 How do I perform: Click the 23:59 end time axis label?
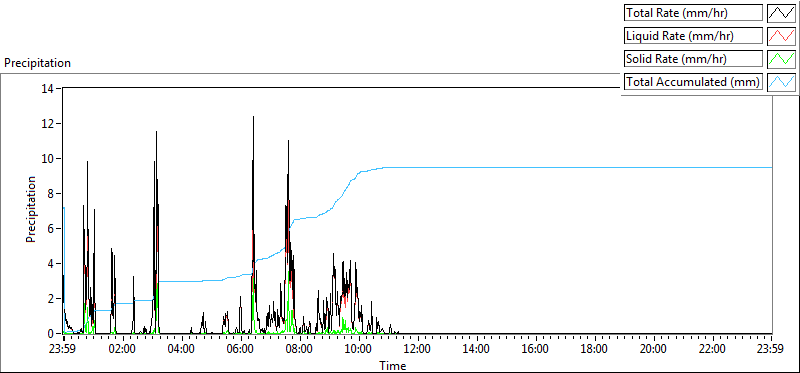771,350
